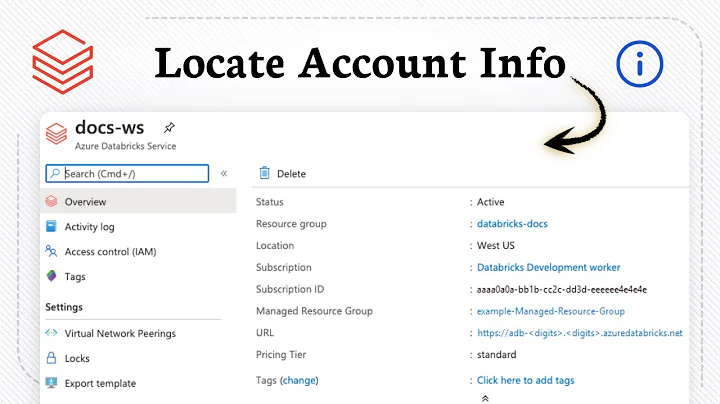Open the Activity log item
720x404 pixels.
pyautogui.click(x=90, y=227)
